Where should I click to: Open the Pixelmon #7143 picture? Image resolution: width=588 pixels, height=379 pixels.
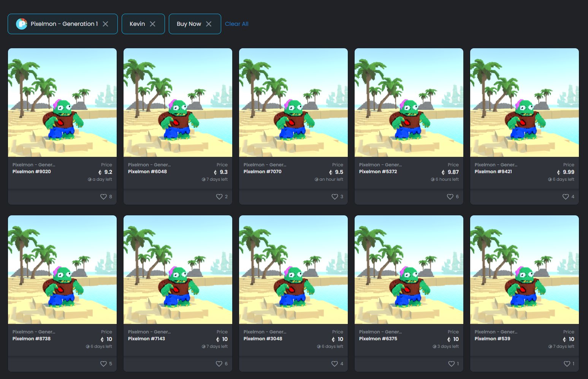[x=178, y=270]
